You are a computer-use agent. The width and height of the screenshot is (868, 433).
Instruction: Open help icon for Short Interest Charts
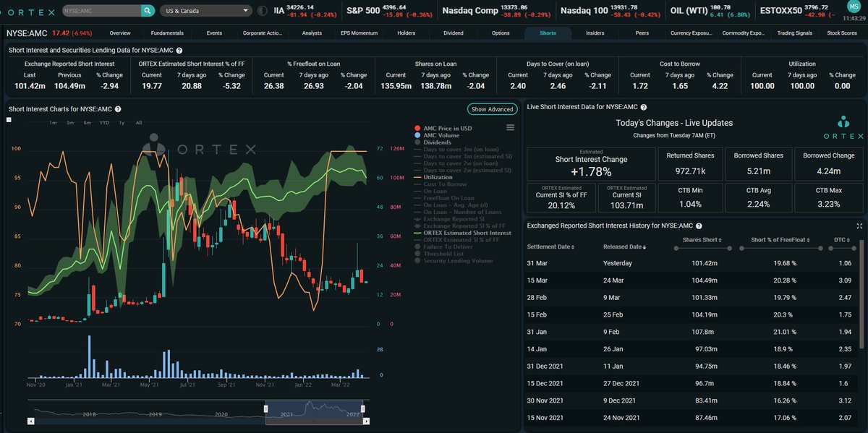click(x=117, y=109)
